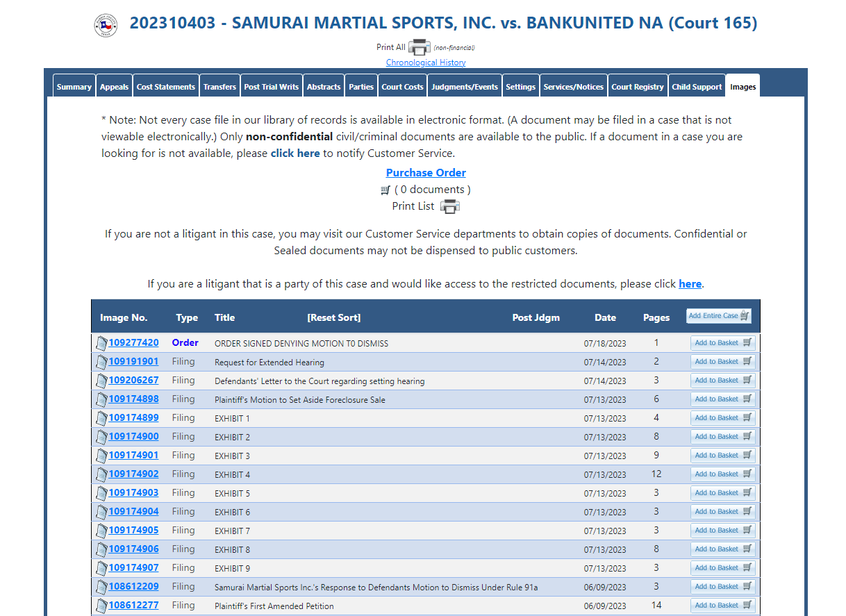Open the Chronological History link
This screenshot has width=846, height=616.
[426, 63]
